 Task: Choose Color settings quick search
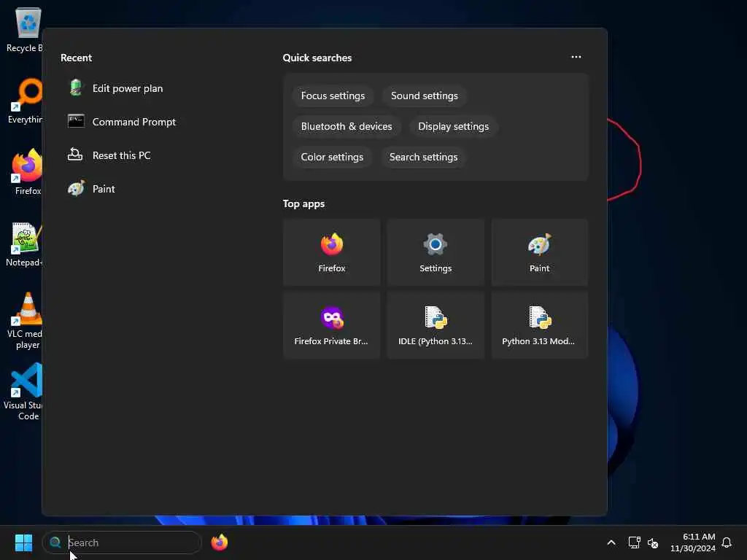(332, 157)
